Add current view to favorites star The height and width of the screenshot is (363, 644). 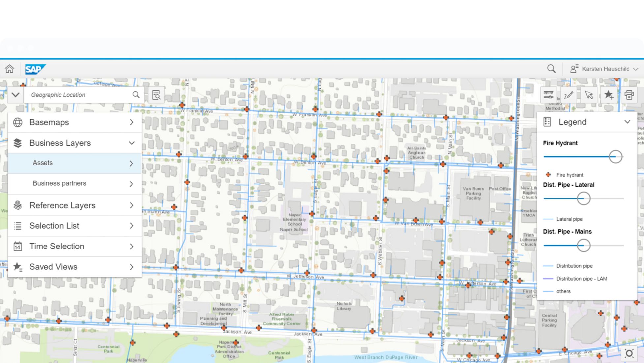pyautogui.click(x=609, y=95)
